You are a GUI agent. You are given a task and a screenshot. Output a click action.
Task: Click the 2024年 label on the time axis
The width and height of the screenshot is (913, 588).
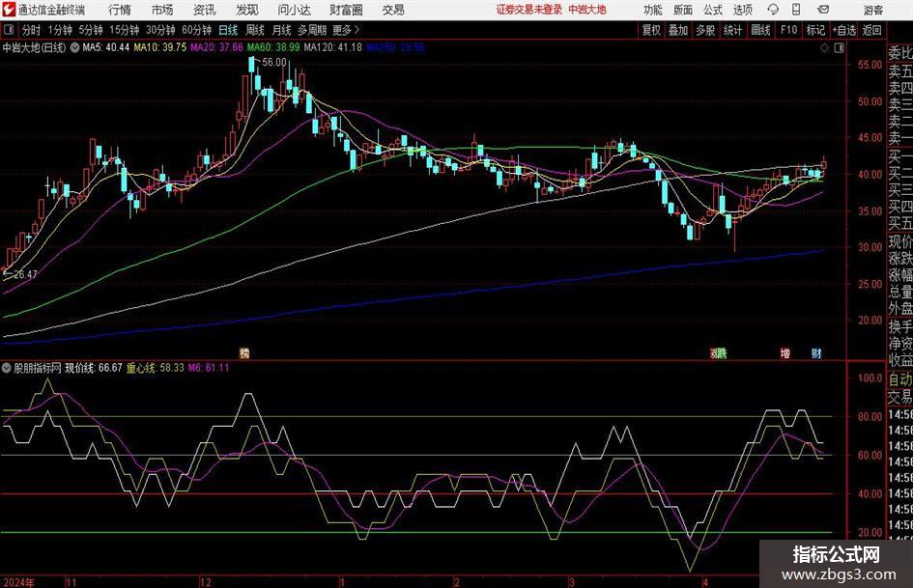point(18,582)
